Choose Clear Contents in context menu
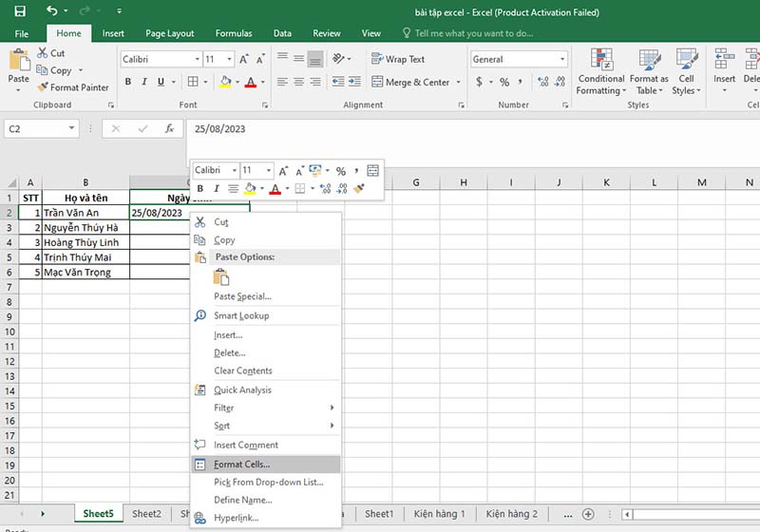 click(x=266, y=370)
